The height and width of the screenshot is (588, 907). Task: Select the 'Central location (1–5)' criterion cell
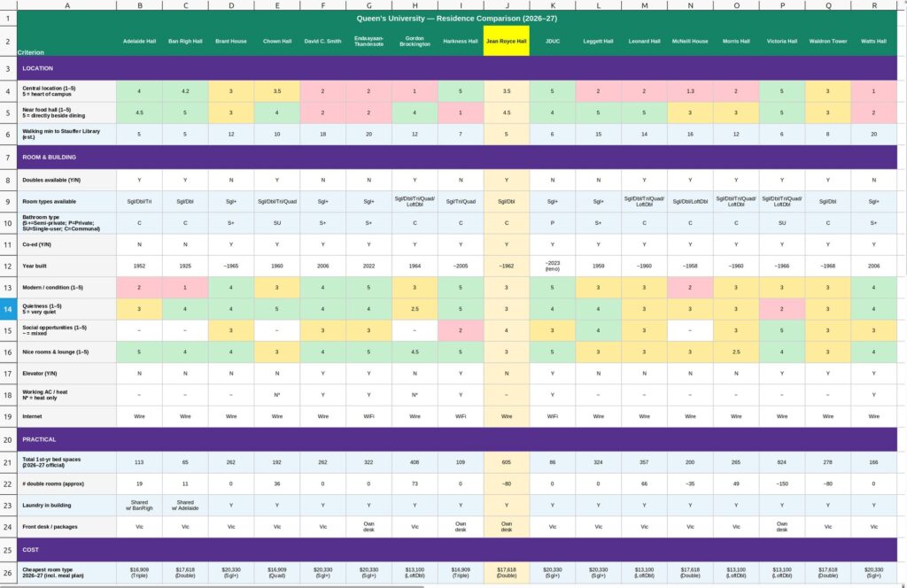67,91
